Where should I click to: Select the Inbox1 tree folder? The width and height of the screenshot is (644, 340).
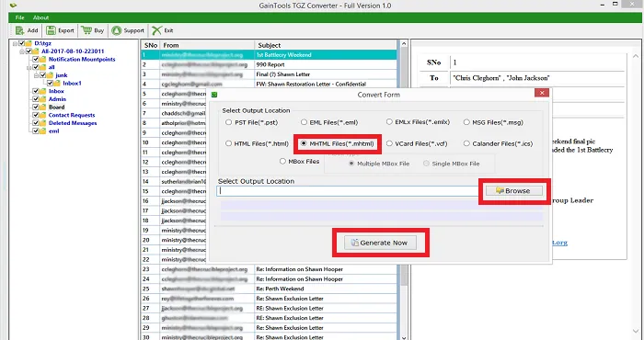point(73,84)
